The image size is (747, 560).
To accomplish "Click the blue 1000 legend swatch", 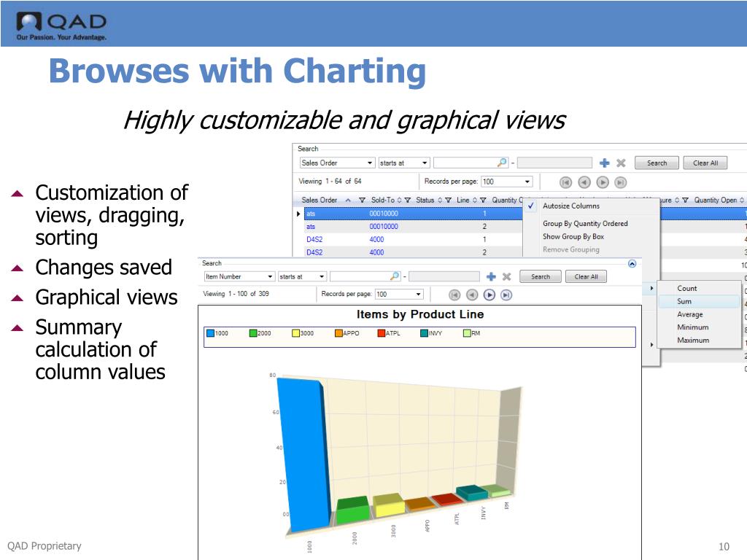I will click(211, 333).
